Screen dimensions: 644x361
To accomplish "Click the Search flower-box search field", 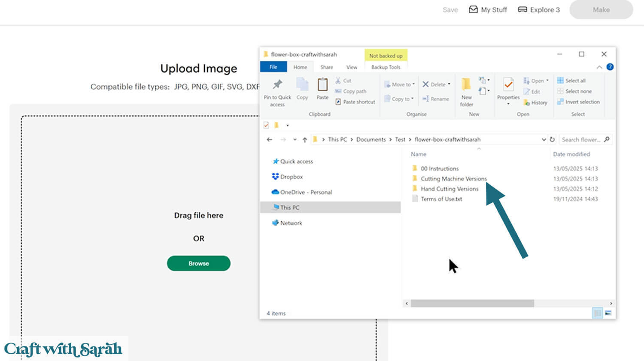I will (x=581, y=140).
